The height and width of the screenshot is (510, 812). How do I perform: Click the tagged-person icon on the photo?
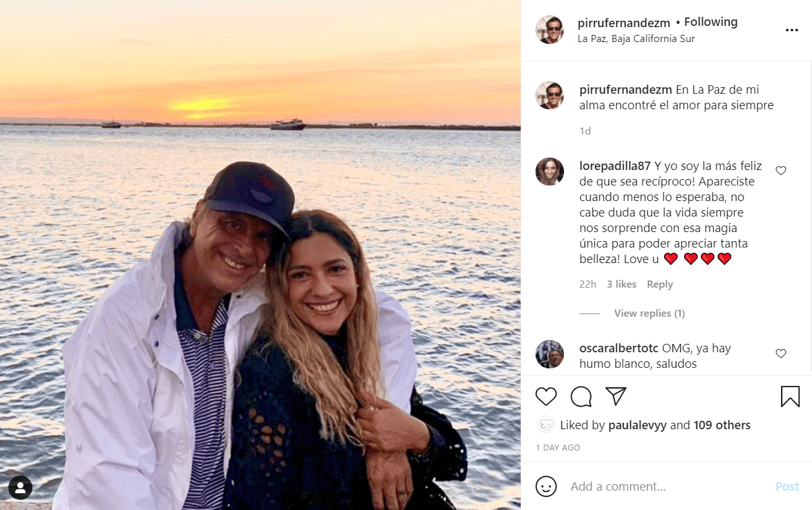pyautogui.click(x=20, y=487)
